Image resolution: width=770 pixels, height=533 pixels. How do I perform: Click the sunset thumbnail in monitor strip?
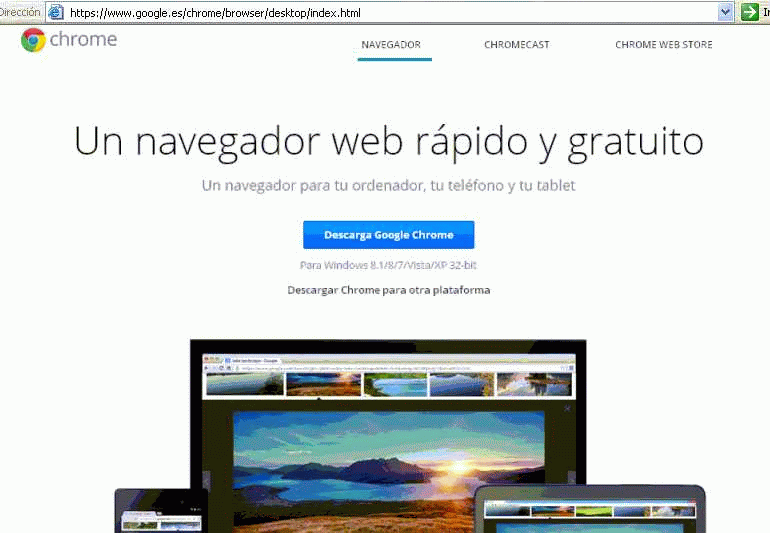pyautogui.click(x=324, y=384)
